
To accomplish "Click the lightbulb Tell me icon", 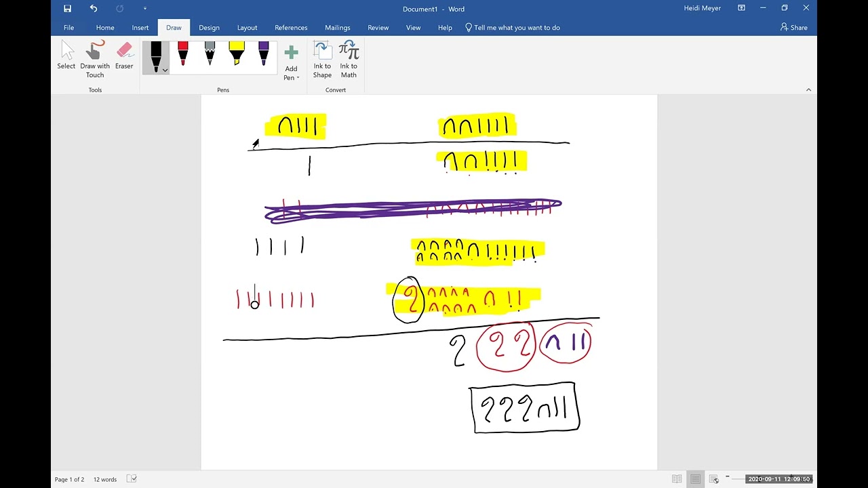I will click(x=469, y=28).
